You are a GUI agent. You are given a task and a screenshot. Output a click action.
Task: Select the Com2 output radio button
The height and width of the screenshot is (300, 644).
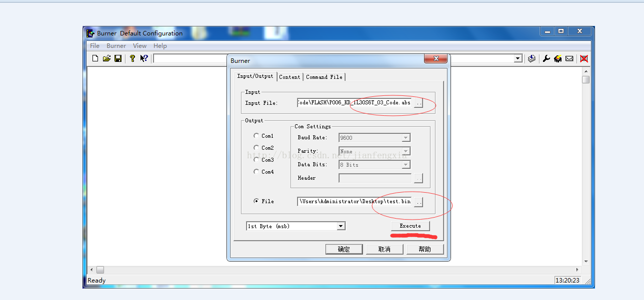256,147
